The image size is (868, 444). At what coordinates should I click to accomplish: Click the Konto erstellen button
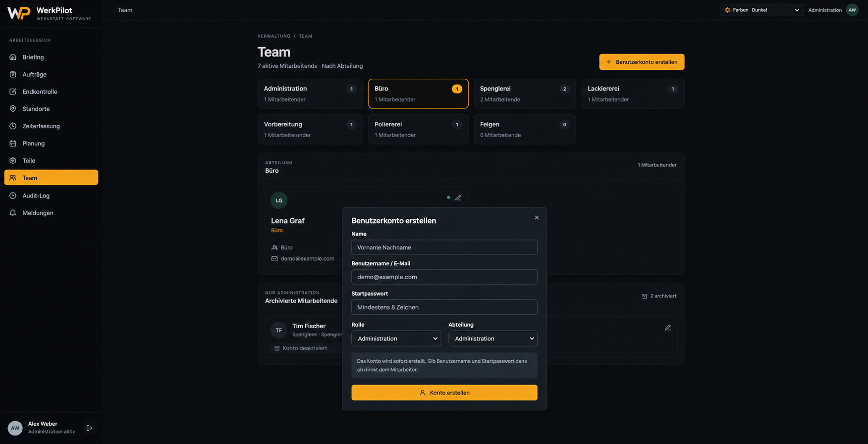coord(444,393)
